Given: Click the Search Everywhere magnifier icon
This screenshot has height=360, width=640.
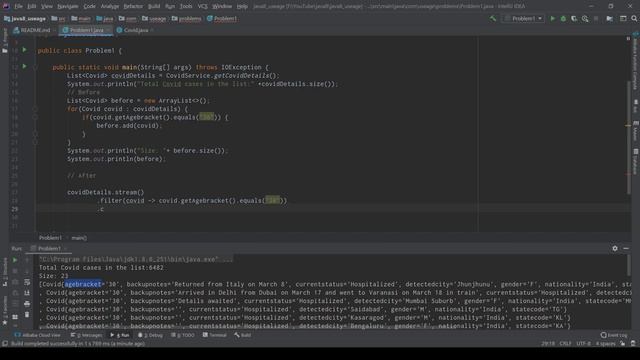Looking at the screenshot, I should (634, 18).
